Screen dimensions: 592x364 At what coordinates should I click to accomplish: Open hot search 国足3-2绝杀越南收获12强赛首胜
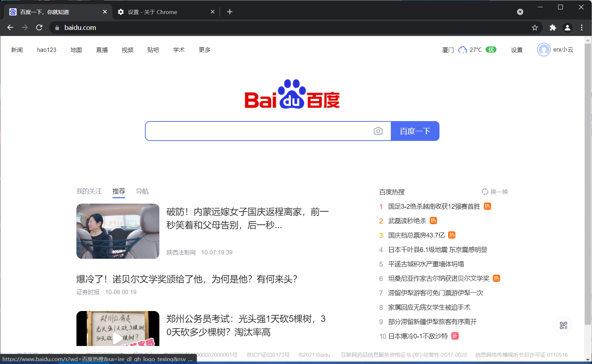[x=434, y=206]
